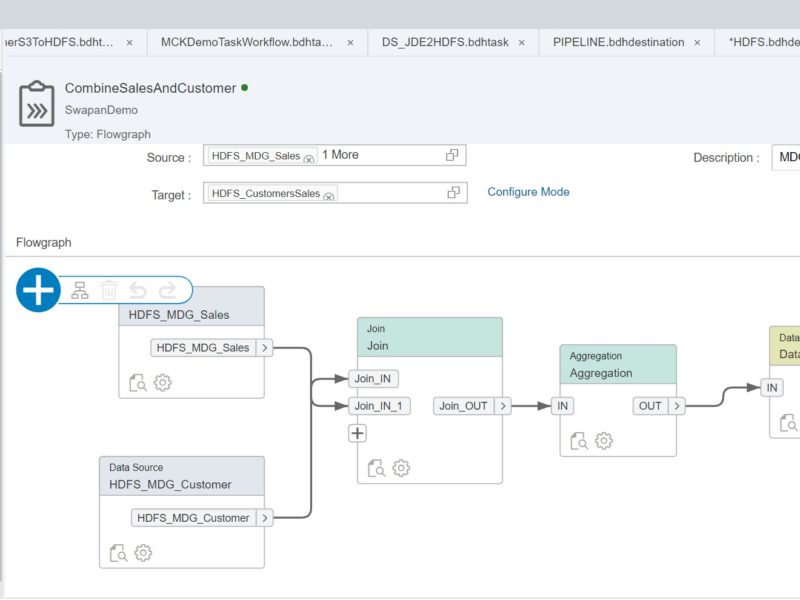Screen dimensions: 800x600
Task: Select the HDFS_MDG_Customer Data Source node header
Action: pos(182,477)
